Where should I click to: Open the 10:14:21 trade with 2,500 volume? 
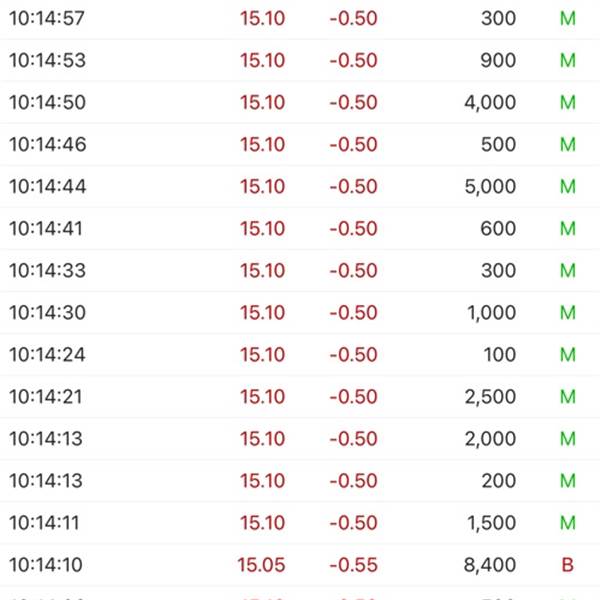coord(300,396)
